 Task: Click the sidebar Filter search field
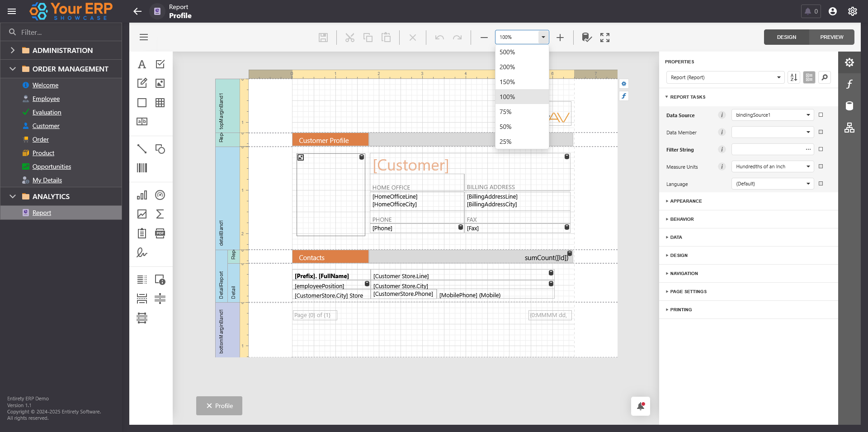(x=68, y=32)
